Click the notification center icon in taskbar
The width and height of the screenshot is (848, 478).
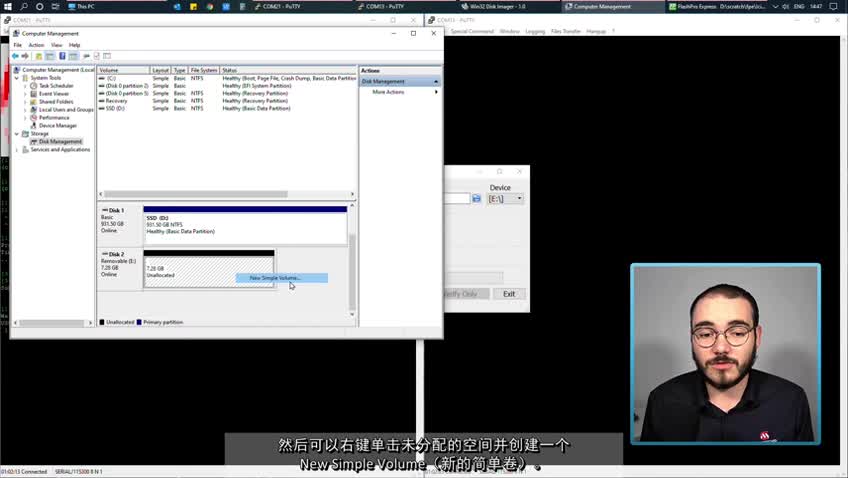coord(833,6)
